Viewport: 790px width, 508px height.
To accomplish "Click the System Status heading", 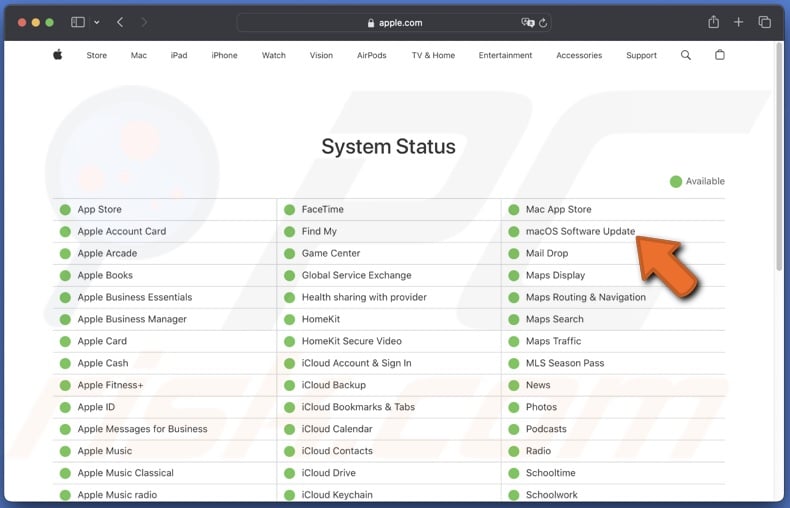I will coord(388,147).
